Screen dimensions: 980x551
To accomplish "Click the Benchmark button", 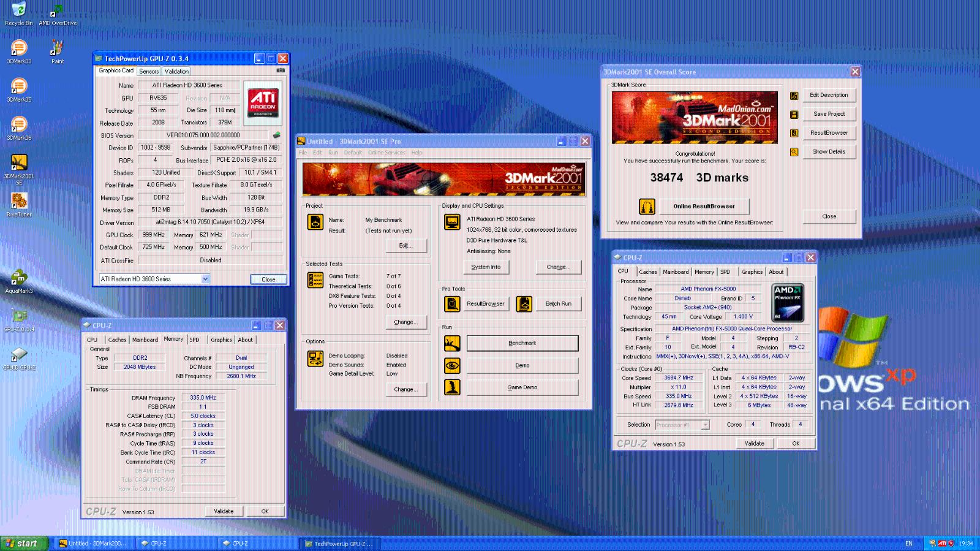I will click(x=522, y=343).
